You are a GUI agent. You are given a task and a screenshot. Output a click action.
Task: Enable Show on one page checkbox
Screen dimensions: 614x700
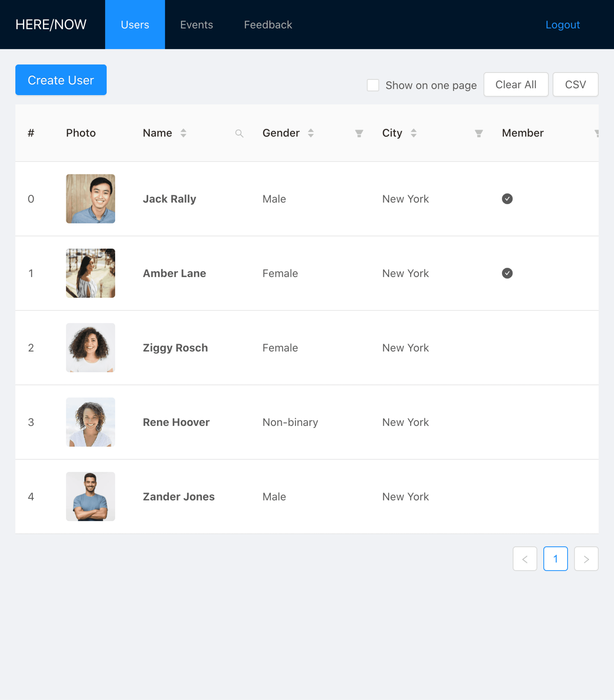(373, 85)
